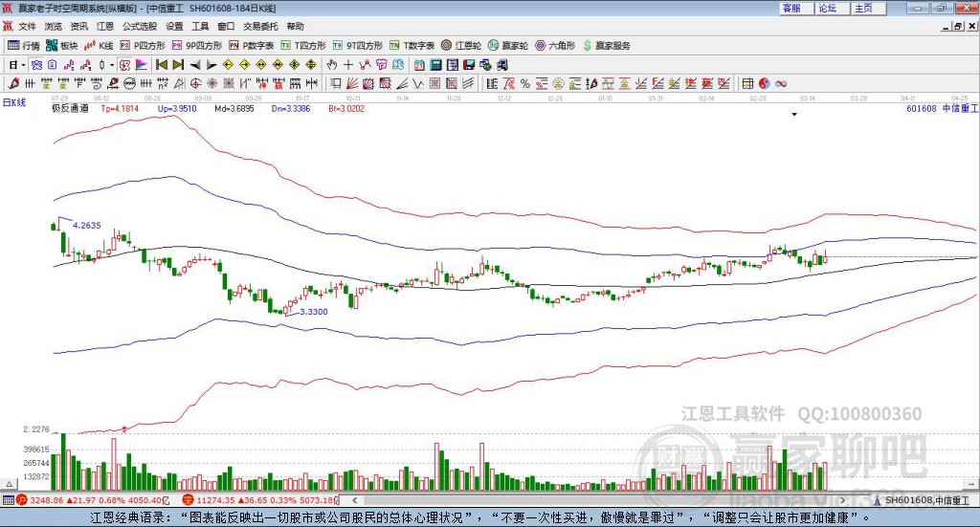Select the hand pan tool
The image size is (980, 527).
click(332, 65)
